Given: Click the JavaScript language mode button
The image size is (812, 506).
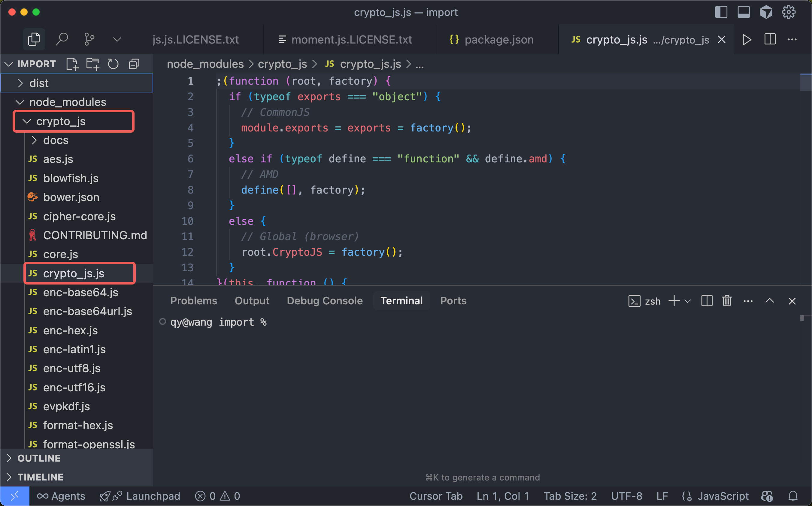Looking at the screenshot, I should tap(723, 496).
